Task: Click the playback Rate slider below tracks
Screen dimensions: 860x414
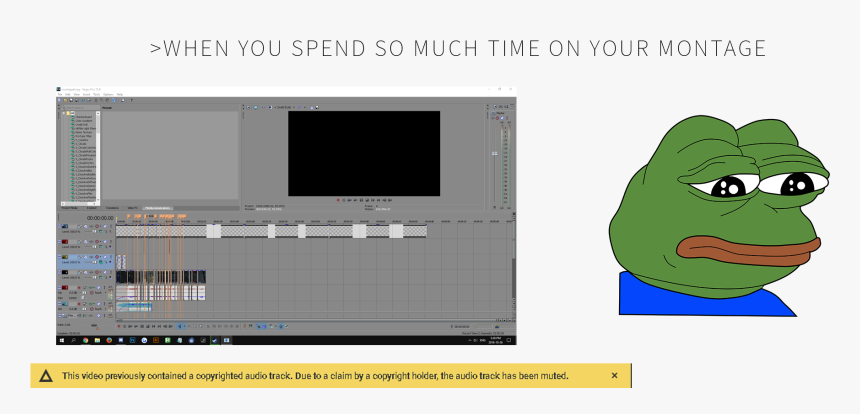Action: 94,325
